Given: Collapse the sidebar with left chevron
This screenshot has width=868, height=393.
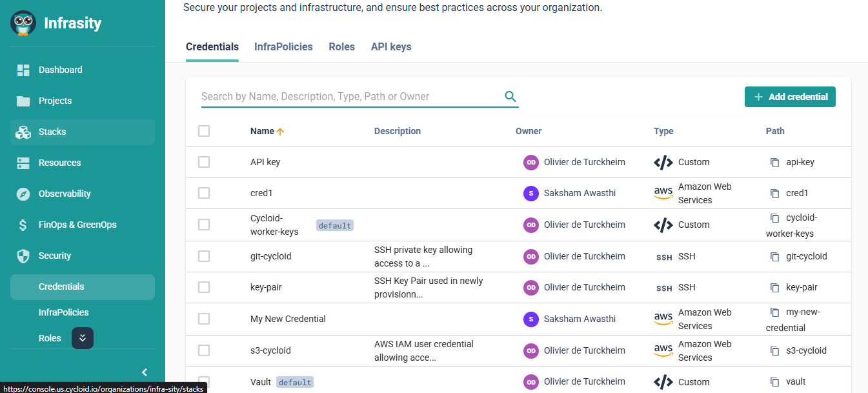Looking at the screenshot, I should click(145, 372).
